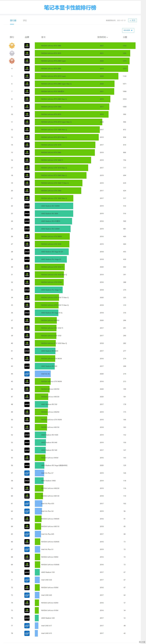Click the bronze third-place medal icon
The width and height of the screenshot is (146, 644).
click(x=12, y=61)
